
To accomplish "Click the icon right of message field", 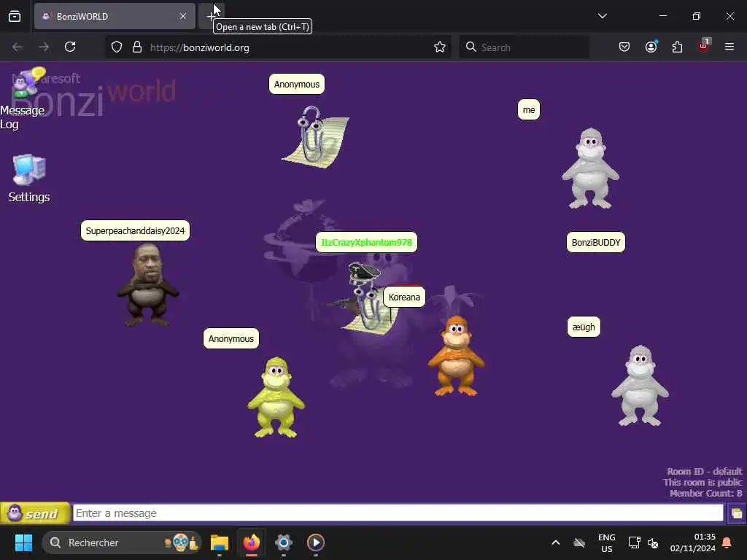I will (737, 513).
